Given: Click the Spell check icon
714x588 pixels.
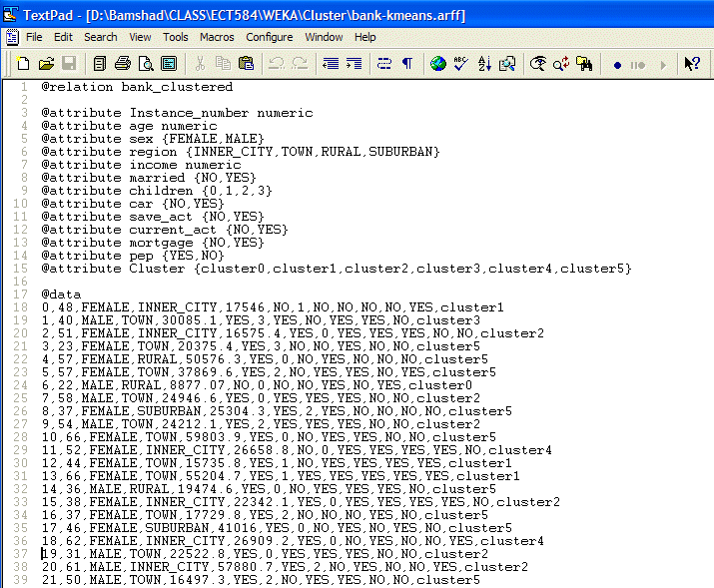Looking at the screenshot, I should tap(461, 64).
